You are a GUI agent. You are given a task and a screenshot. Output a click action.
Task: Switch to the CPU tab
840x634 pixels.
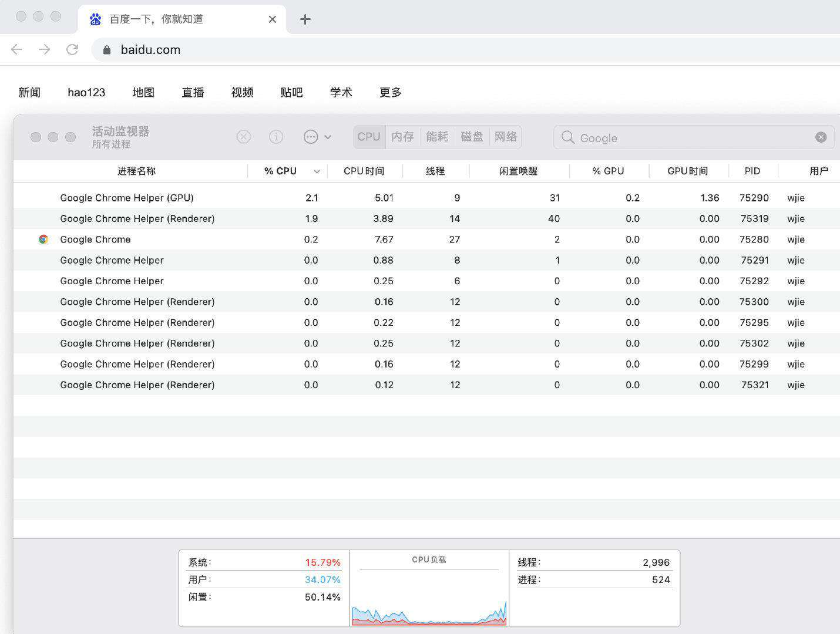click(x=369, y=137)
